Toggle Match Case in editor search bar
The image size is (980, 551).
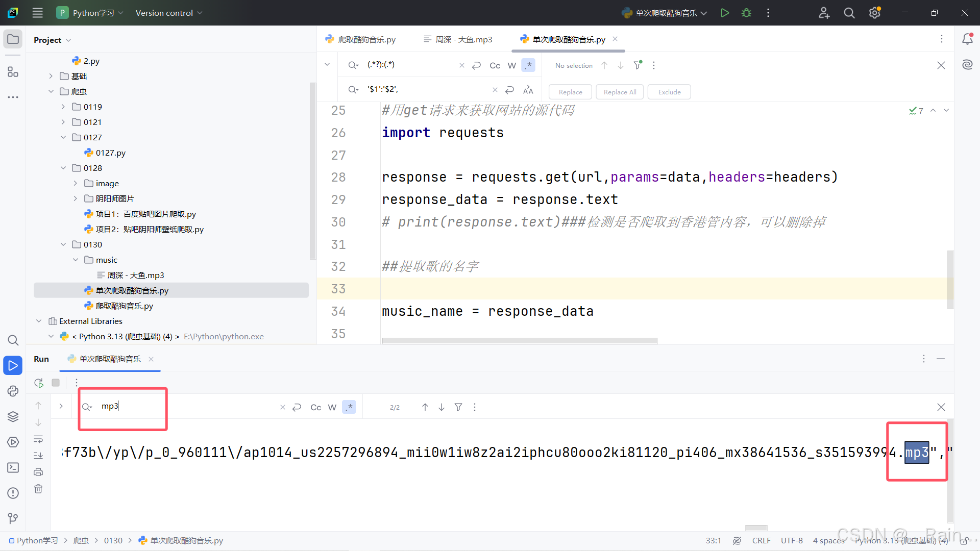point(495,65)
